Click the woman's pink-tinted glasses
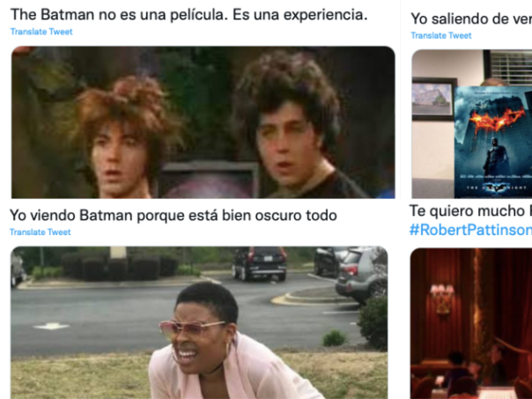The image size is (532, 399). click(192, 328)
